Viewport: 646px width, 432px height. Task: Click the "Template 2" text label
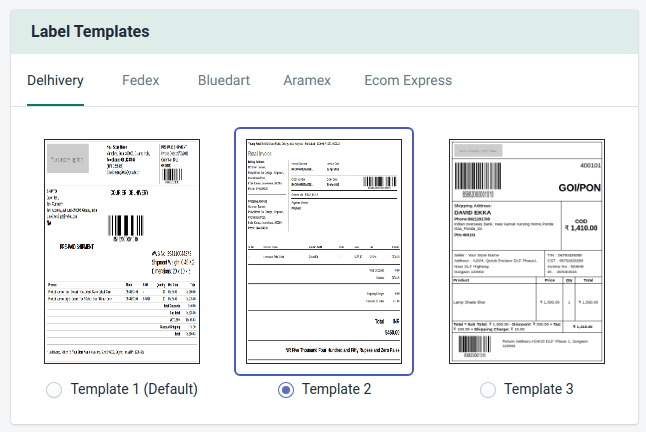click(x=336, y=389)
